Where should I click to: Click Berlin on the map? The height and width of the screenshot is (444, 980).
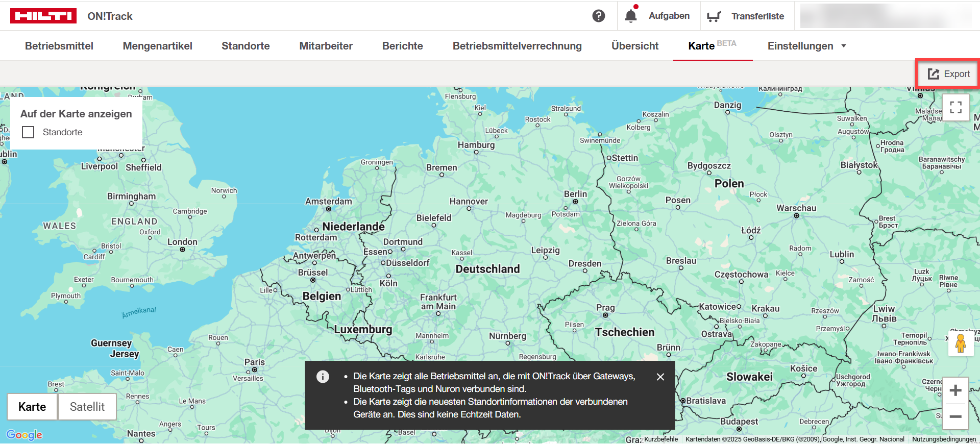[575, 194]
